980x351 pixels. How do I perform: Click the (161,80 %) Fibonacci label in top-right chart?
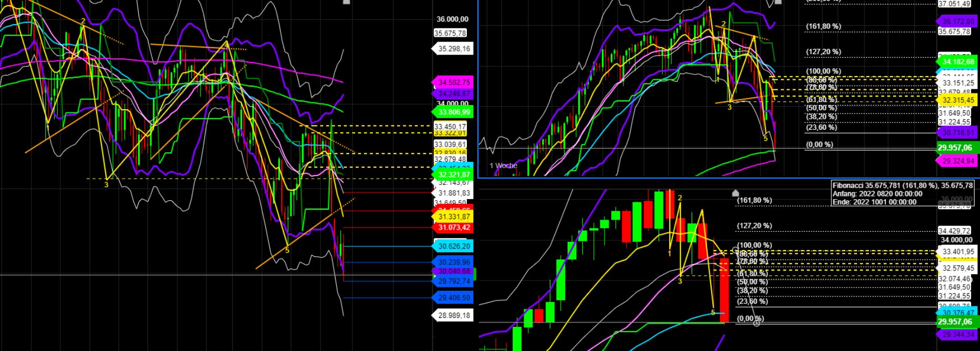tap(823, 26)
